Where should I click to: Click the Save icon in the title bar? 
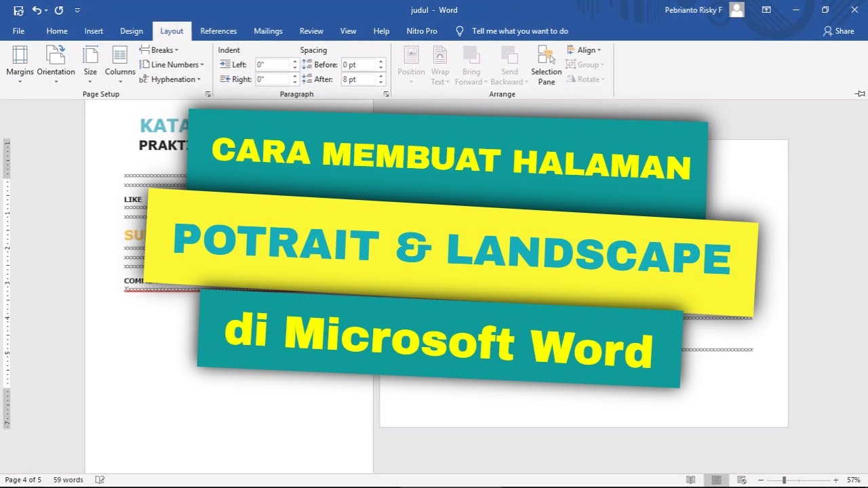[x=18, y=10]
